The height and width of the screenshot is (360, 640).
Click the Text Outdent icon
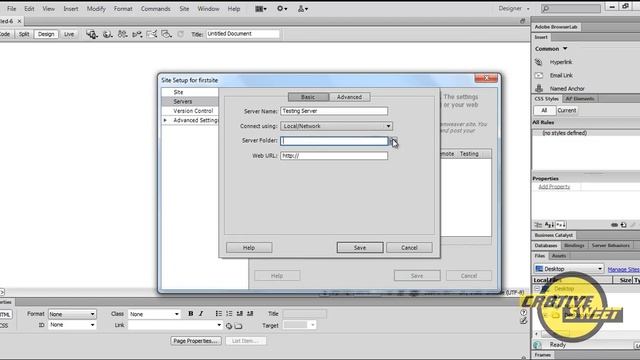240,313
